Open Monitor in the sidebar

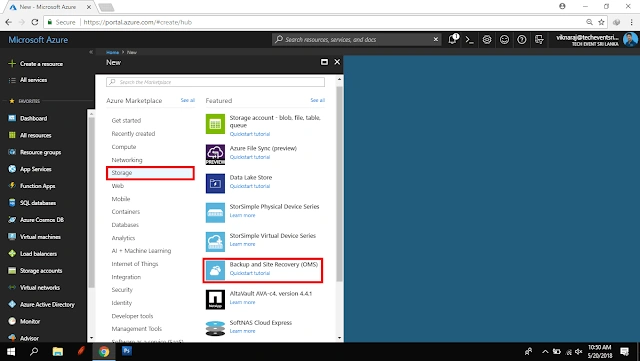pyautogui.click(x=30, y=321)
